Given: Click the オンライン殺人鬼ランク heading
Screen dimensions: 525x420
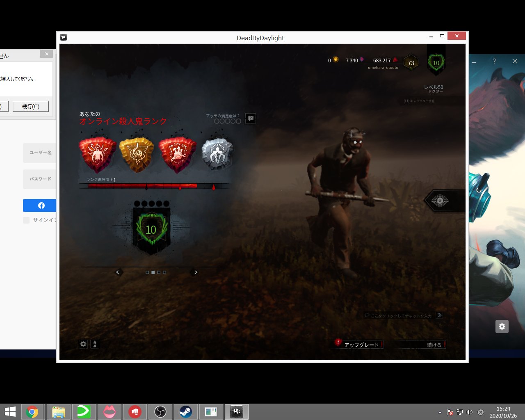Looking at the screenshot, I should [123, 121].
